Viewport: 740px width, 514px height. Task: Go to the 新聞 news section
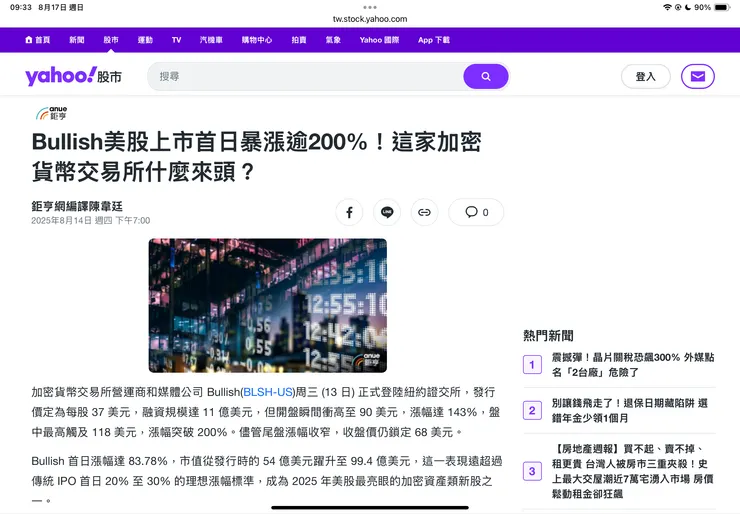pos(76,40)
